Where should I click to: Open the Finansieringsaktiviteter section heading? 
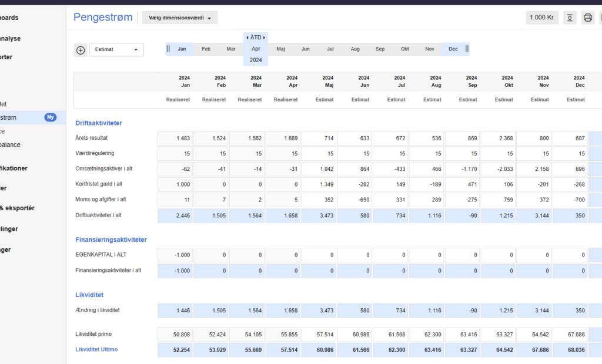coord(111,240)
